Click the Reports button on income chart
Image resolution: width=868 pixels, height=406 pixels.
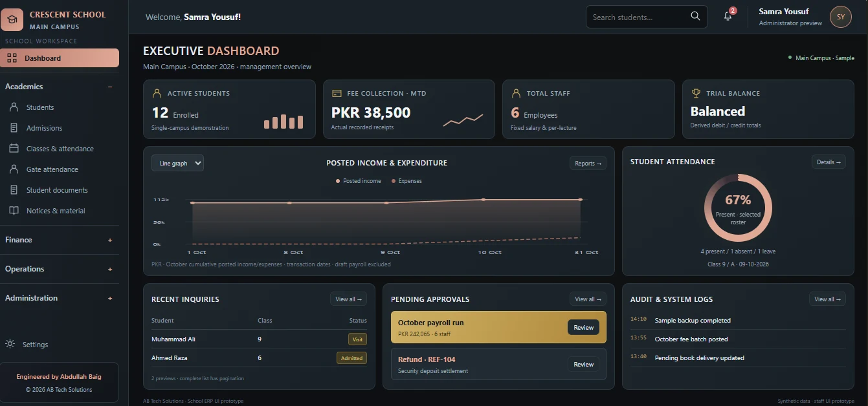pyautogui.click(x=588, y=163)
